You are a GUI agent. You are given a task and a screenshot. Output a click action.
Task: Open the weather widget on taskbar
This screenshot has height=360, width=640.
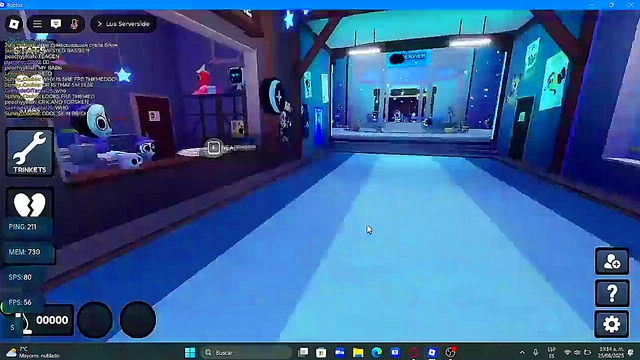point(33,352)
